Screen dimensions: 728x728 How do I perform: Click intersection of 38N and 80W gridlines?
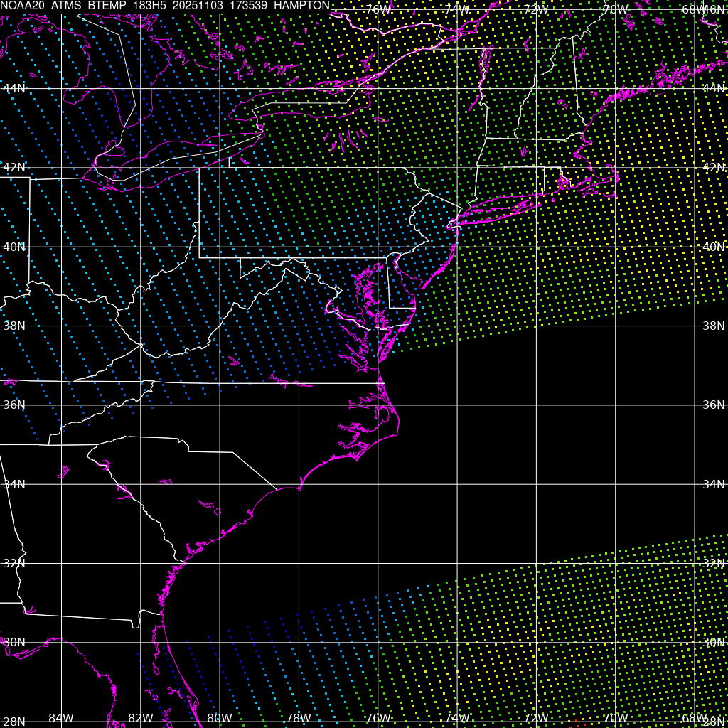point(220,326)
